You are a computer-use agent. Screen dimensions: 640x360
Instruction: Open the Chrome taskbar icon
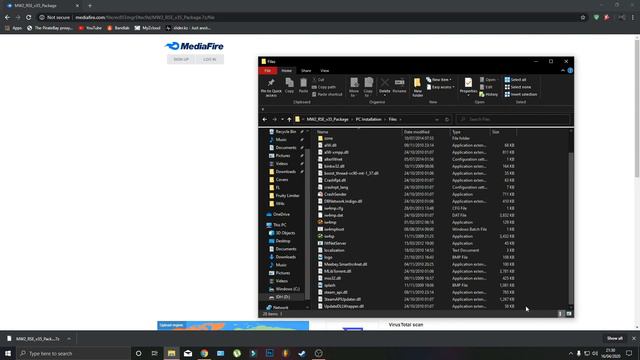204,353
